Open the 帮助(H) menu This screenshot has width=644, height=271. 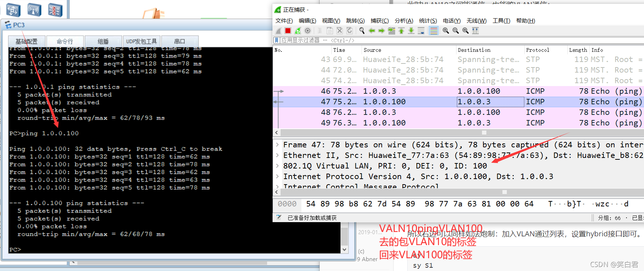[525, 21]
